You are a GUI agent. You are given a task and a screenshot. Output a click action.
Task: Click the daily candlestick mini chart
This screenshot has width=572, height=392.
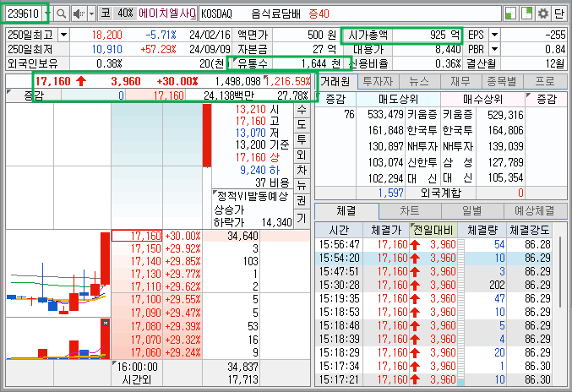[x=58, y=273]
